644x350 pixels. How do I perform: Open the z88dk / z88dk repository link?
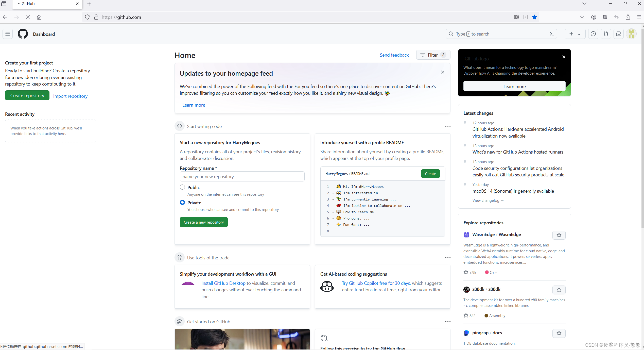tap(486, 289)
